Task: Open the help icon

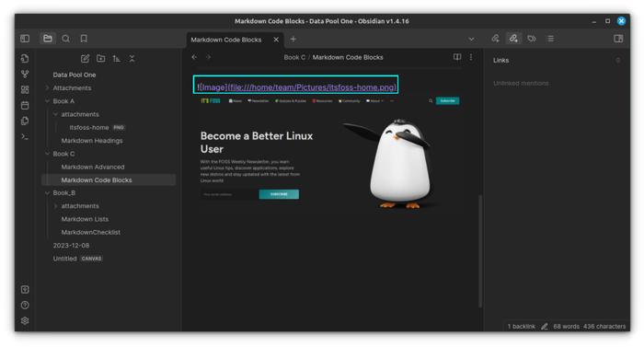Action: click(25, 305)
